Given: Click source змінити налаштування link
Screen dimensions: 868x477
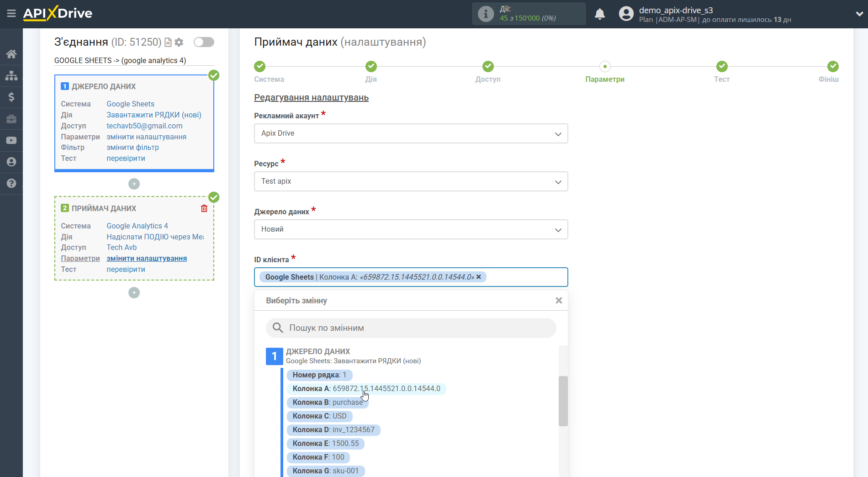Looking at the screenshot, I should [146, 137].
